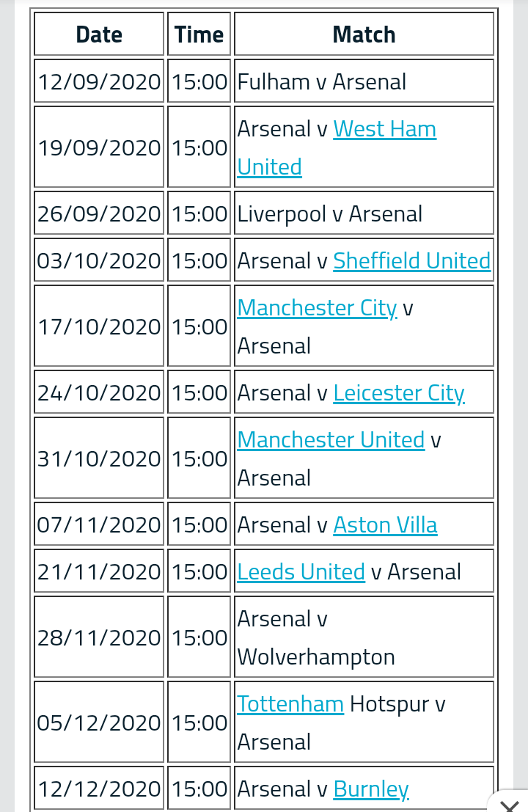This screenshot has width=528, height=812.
Task: Click the Leicester City link
Action: [x=398, y=393]
